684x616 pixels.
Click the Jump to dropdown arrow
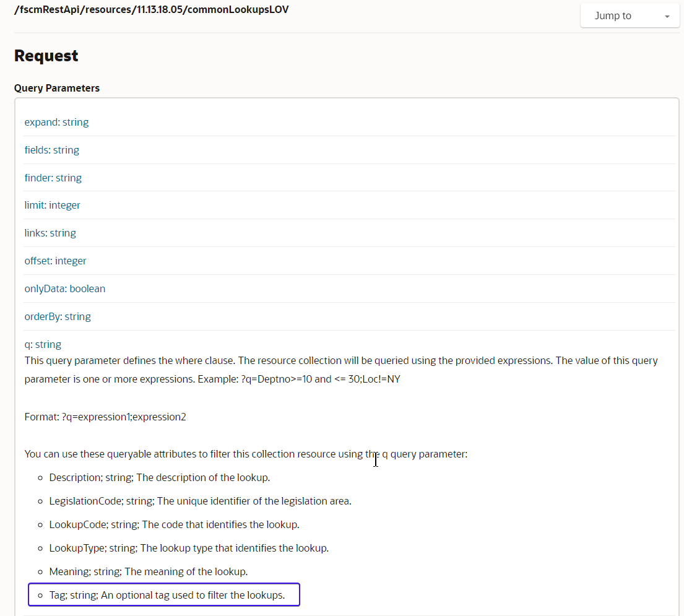click(x=667, y=15)
